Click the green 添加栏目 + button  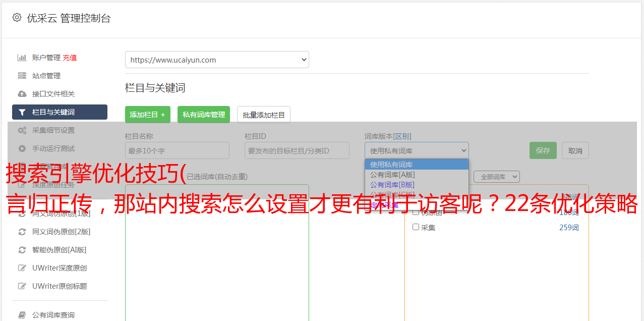pos(148,115)
